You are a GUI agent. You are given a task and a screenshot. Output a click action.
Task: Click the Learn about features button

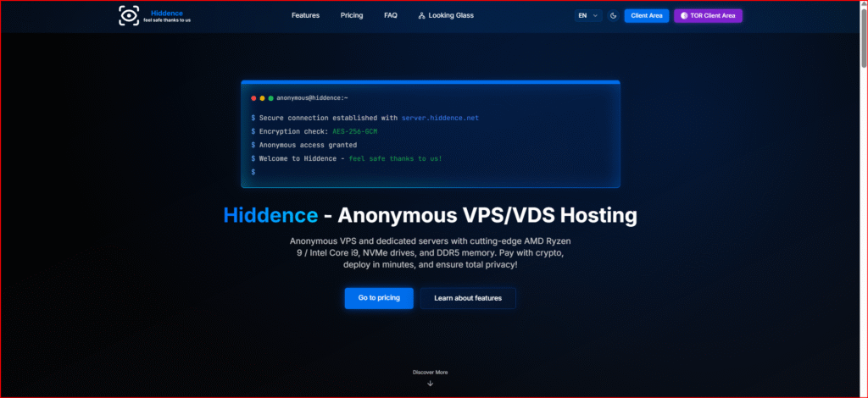[468, 298]
